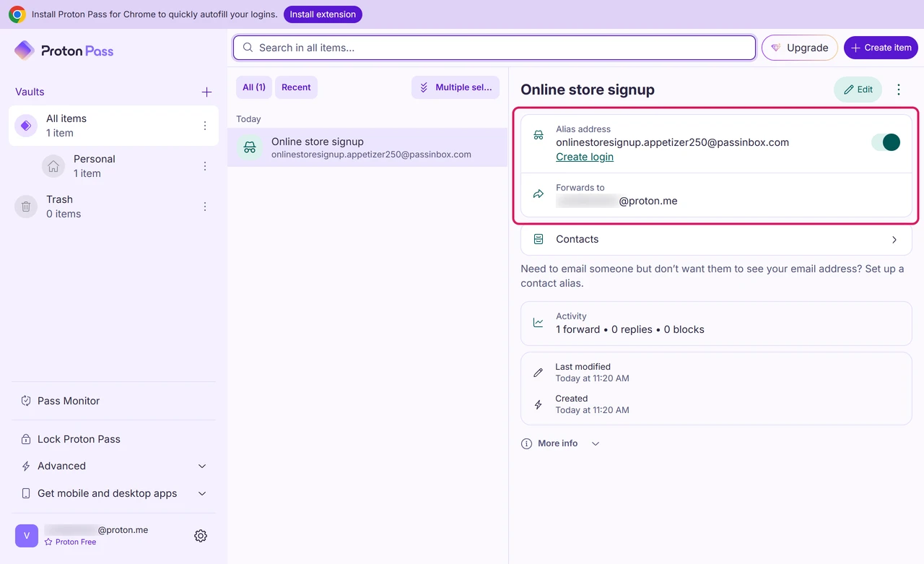This screenshot has width=924, height=564.
Task: Open options menu for Personal vault
Action: 205,166
